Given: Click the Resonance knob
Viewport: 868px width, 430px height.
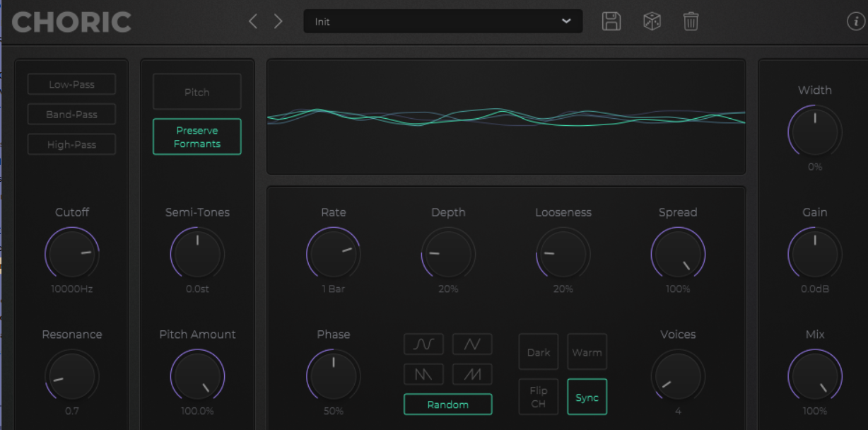Looking at the screenshot, I should tap(72, 376).
